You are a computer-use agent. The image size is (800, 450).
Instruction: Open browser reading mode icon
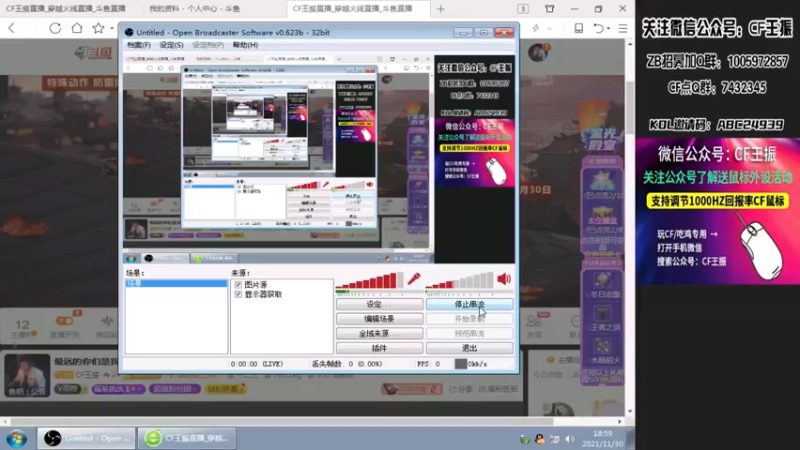click(x=579, y=28)
